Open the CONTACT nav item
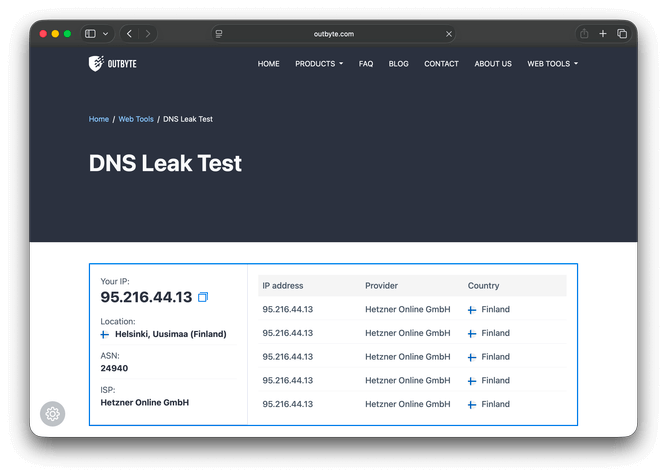Screen dimensions: 667x476 442,64
